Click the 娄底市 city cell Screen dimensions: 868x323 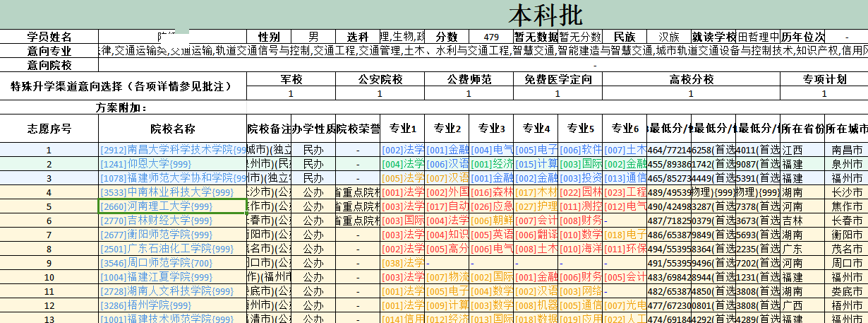pyautogui.click(x=846, y=291)
